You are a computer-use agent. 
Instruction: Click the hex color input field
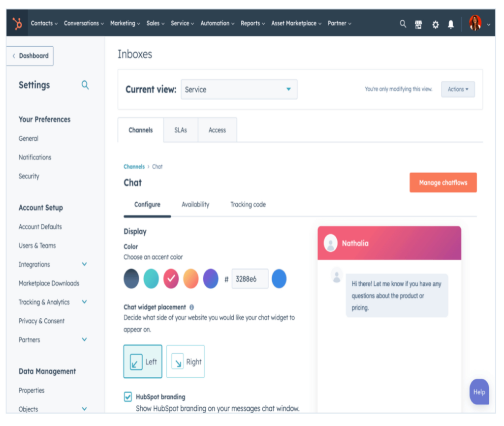250,278
